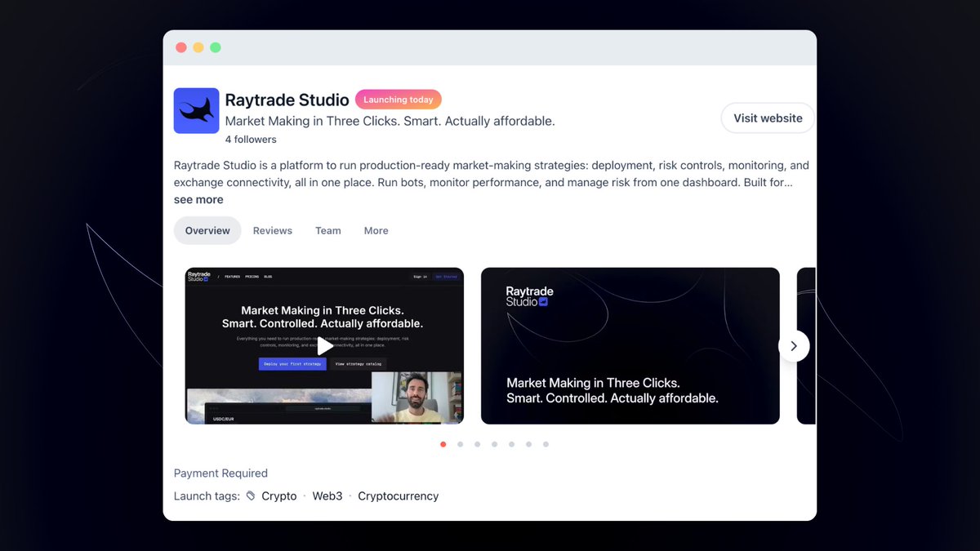Click the Visit website button
The width and height of the screenshot is (980, 551).
pos(766,118)
